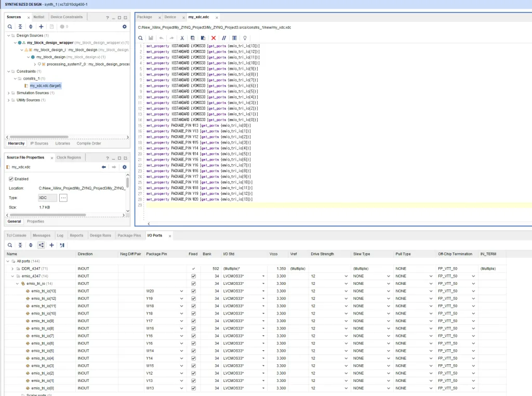Viewport: 532px width, 396px height.
Task: Open Sources panel settings gear
Action: [x=124, y=27]
